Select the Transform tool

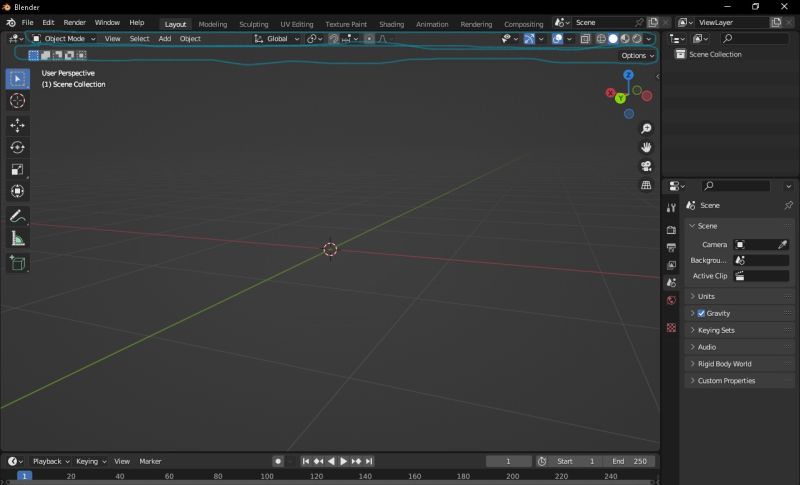pos(17,191)
